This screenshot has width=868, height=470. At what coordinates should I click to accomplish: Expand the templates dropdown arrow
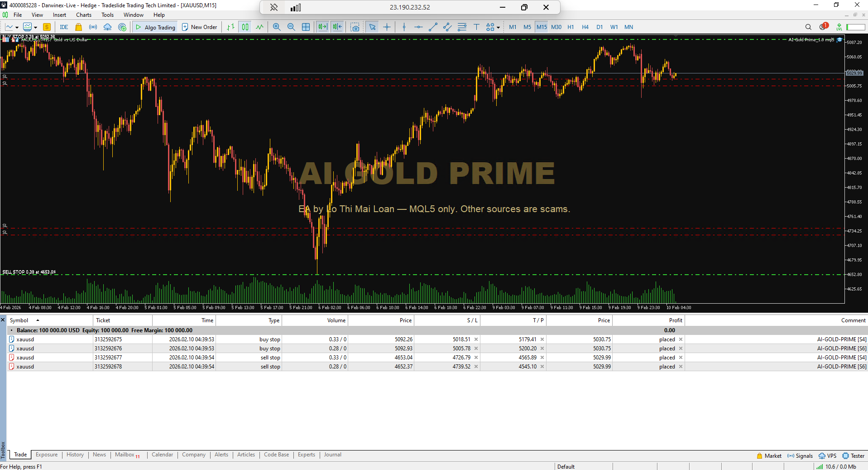[x=35, y=27]
